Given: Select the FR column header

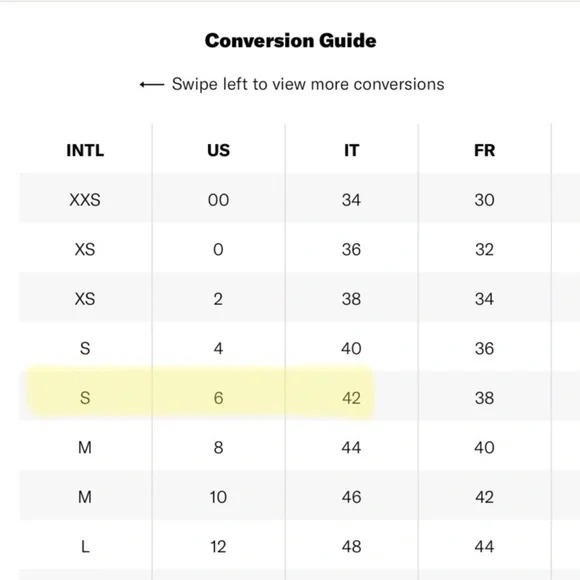Looking at the screenshot, I should (485, 151).
